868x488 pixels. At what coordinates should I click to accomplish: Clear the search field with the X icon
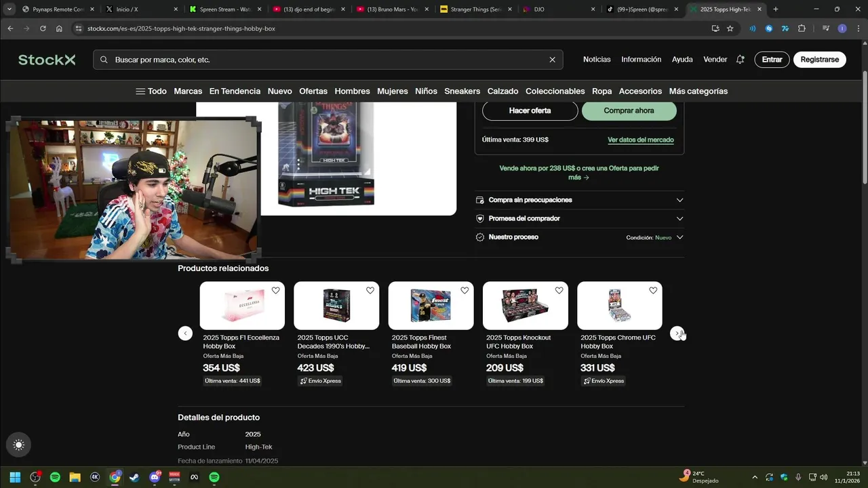point(552,60)
